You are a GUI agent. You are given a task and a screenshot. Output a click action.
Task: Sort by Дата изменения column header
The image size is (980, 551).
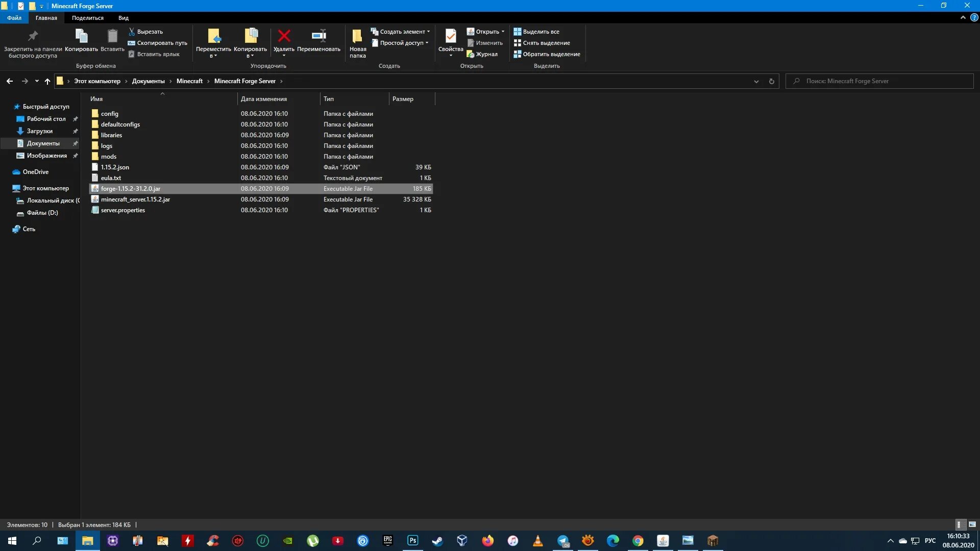(x=278, y=99)
